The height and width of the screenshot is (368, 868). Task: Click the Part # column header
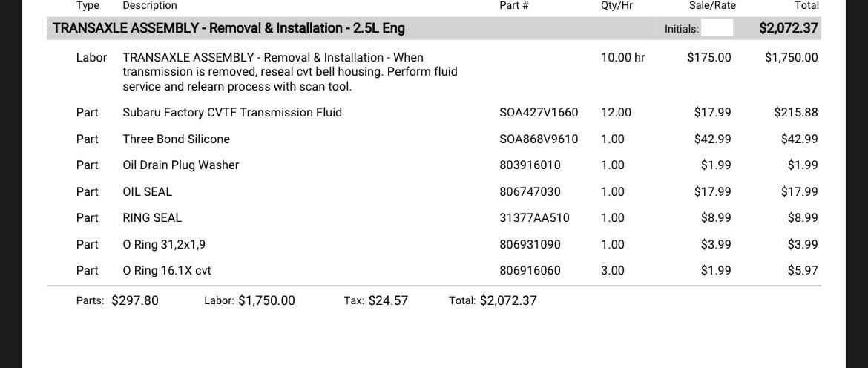pos(514,5)
